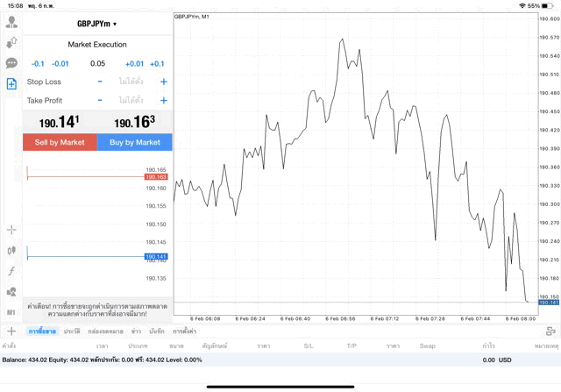The image size is (561, 392).
Task: Open the candlestick chart type icon
Action: (x=11, y=250)
